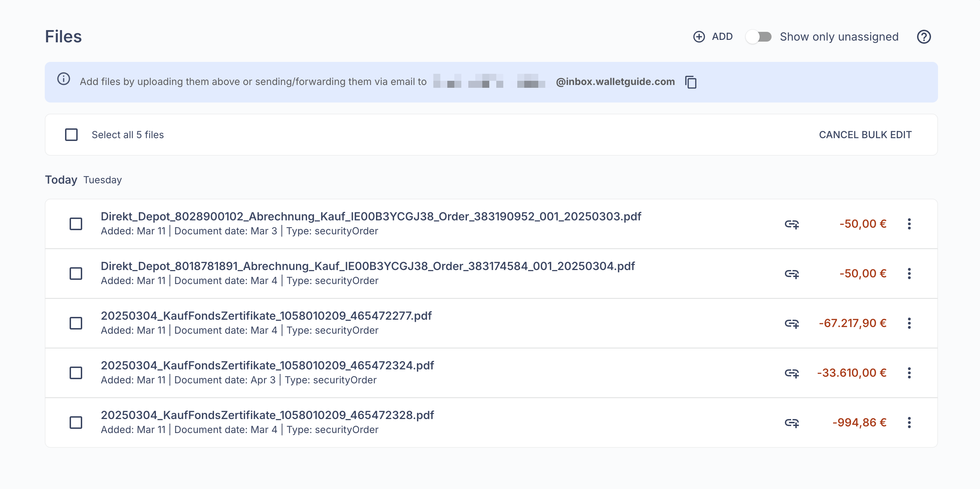Open 20250304_KaufFondsZertifikate_1058010209_465472277.pdf
Image resolution: width=980 pixels, height=489 pixels.
click(266, 316)
